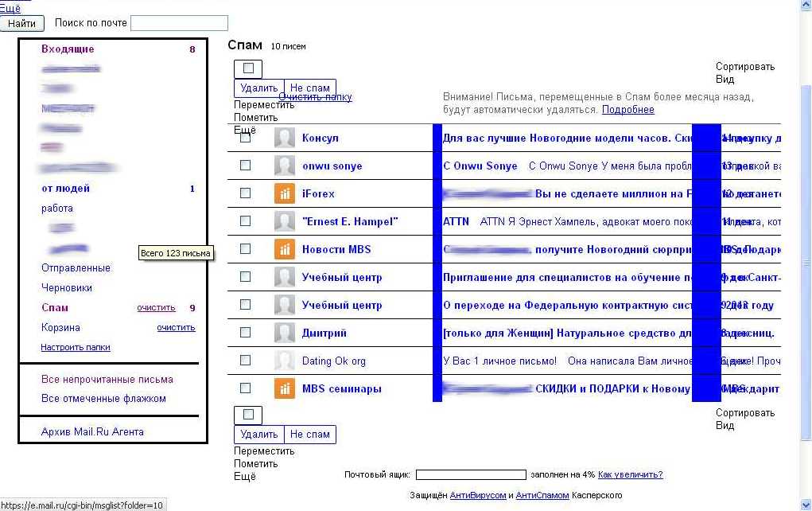812x511 pixels.
Task: Open the от людей folder
Action: point(66,189)
